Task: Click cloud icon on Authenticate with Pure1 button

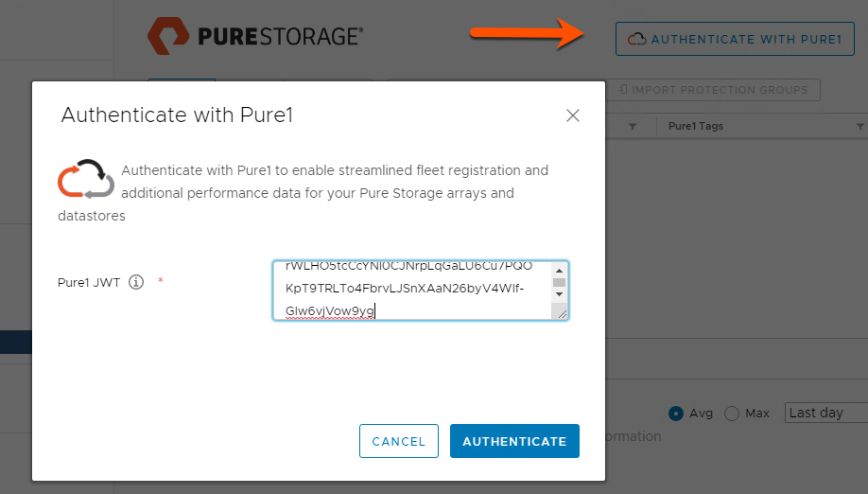Action: 636,40
